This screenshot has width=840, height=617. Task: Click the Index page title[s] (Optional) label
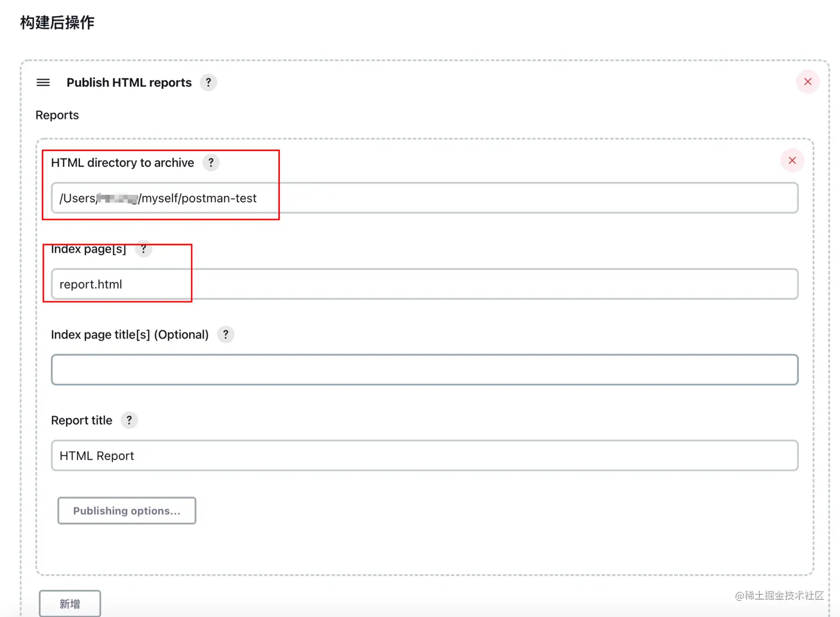(130, 335)
